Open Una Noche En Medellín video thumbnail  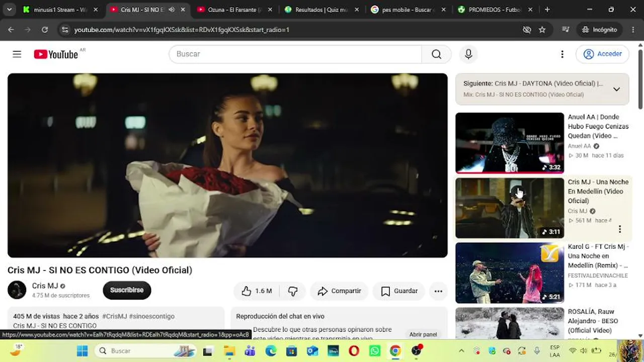pyautogui.click(x=510, y=208)
